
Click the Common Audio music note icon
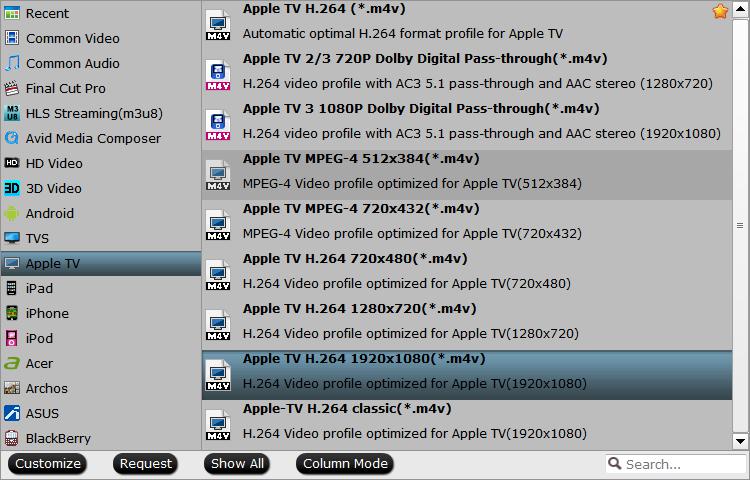[11, 63]
